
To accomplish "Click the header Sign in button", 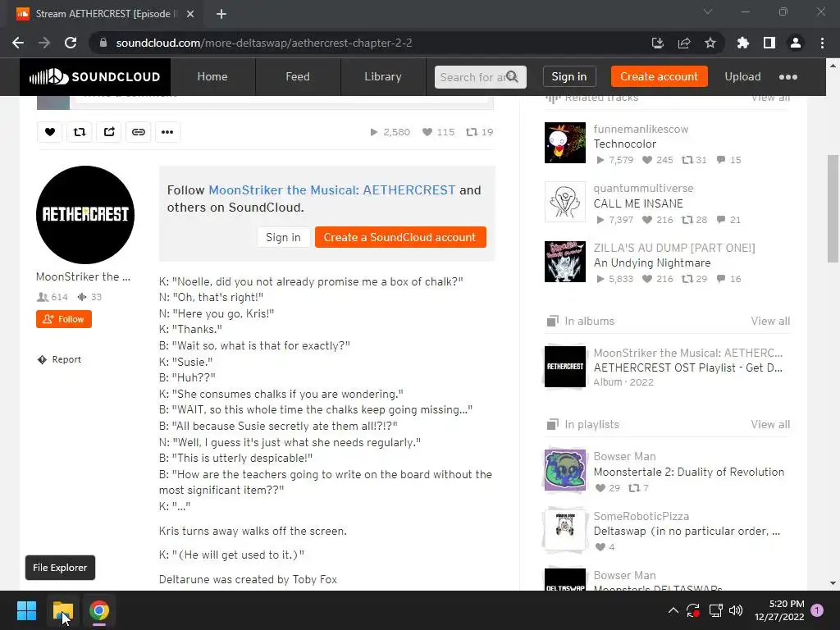I will pos(569,76).
